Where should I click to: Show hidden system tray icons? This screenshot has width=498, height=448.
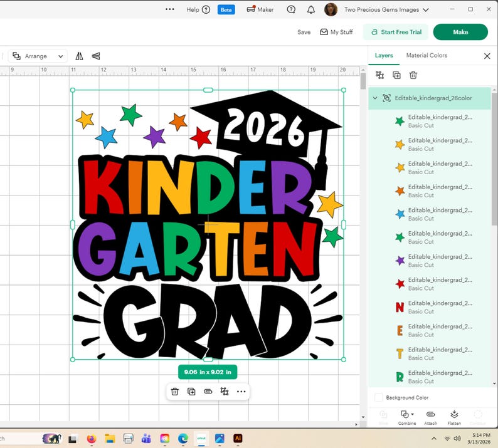click(434, 439)
